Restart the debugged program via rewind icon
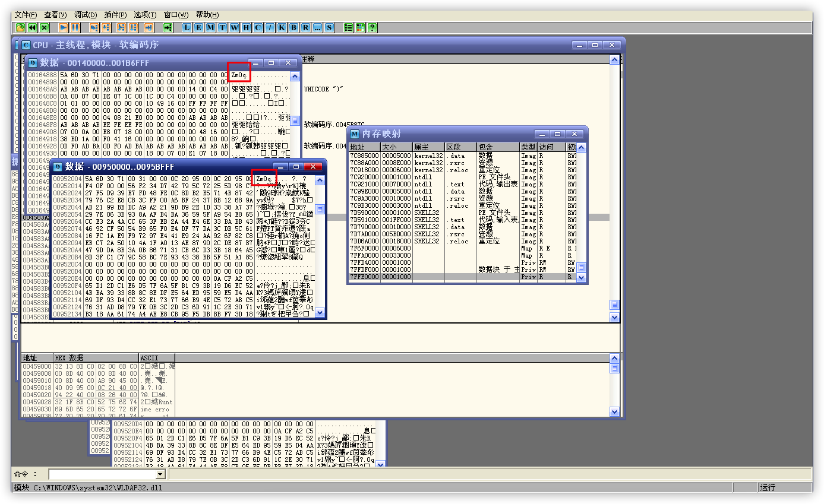Viewport: 824px width, 504px height. click(x=32, y=27)
